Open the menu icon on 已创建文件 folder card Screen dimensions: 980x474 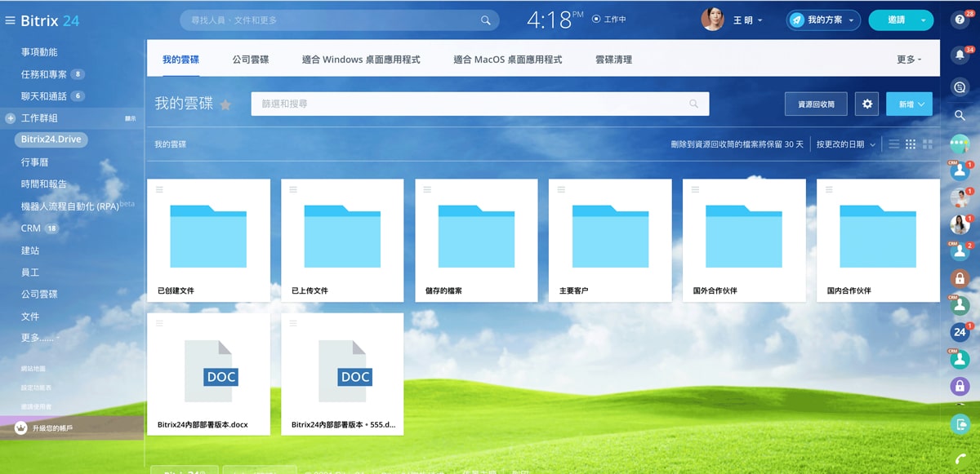tap(159, 189)
